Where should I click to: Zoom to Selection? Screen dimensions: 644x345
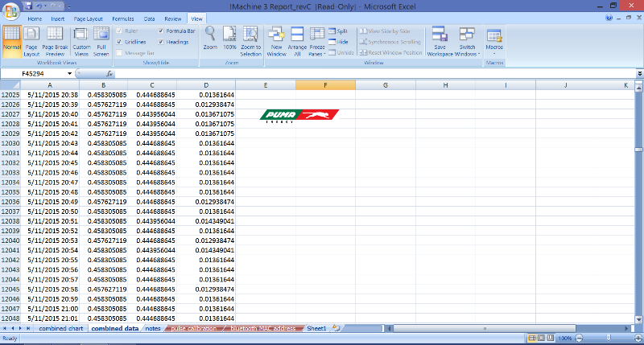pos(250,41)
